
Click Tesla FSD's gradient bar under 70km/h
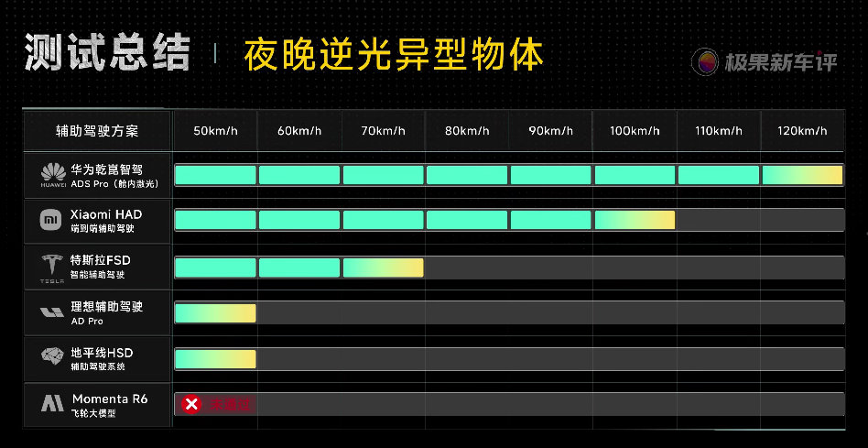[383, 268]
